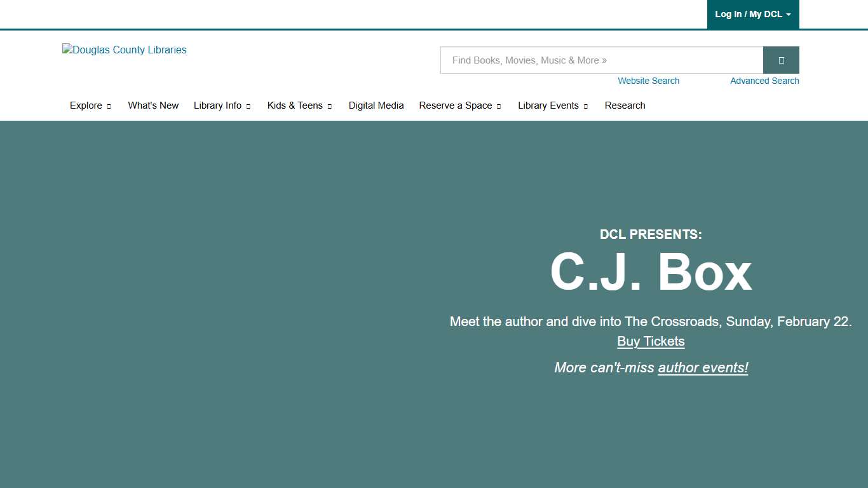
Task: Switch to Website Search
Action: 648,81
